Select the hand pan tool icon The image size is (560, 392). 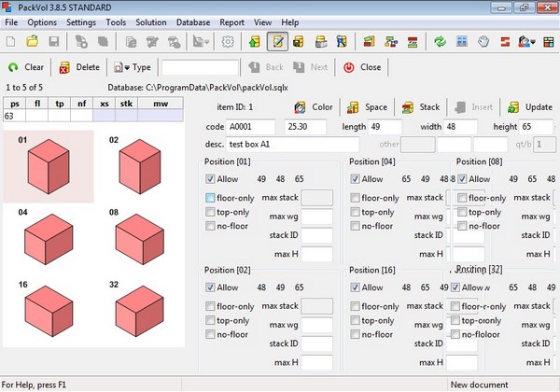coord(483,42)
